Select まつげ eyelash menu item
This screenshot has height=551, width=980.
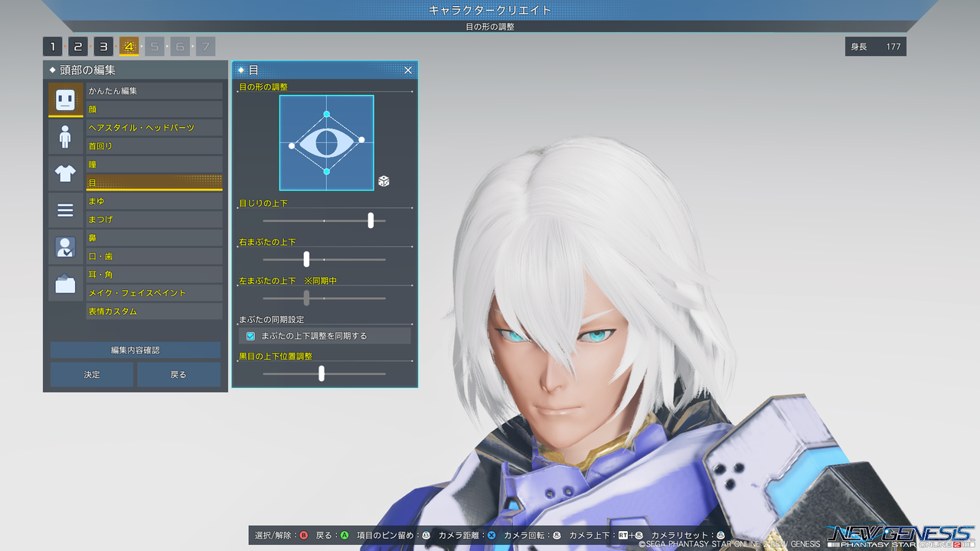(x=154, y=220)
